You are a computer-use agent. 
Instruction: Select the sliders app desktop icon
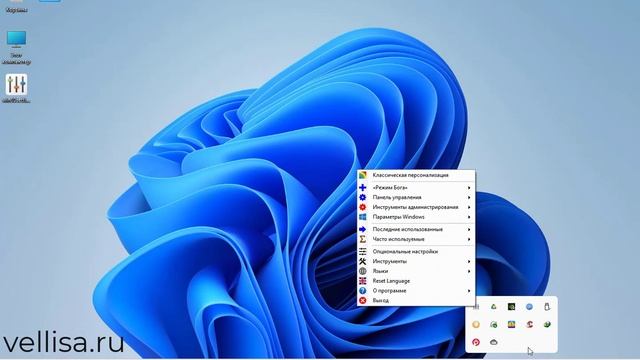click(16, 84)
